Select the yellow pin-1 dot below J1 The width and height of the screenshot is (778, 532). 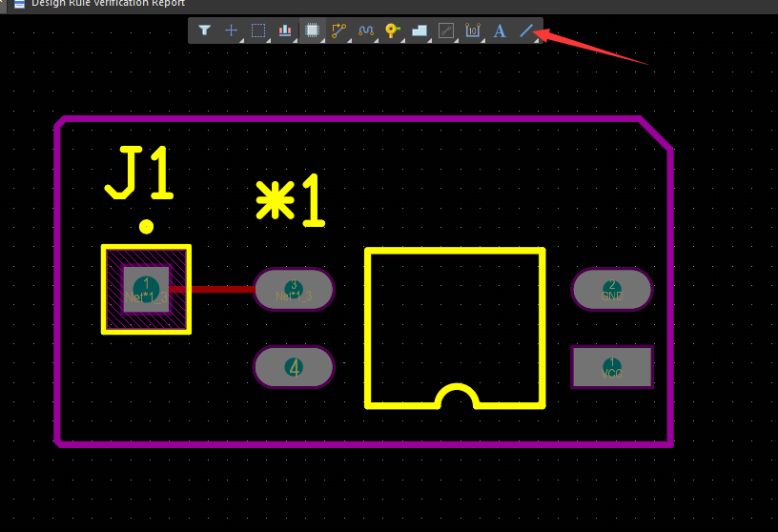(x=146, y=227)
